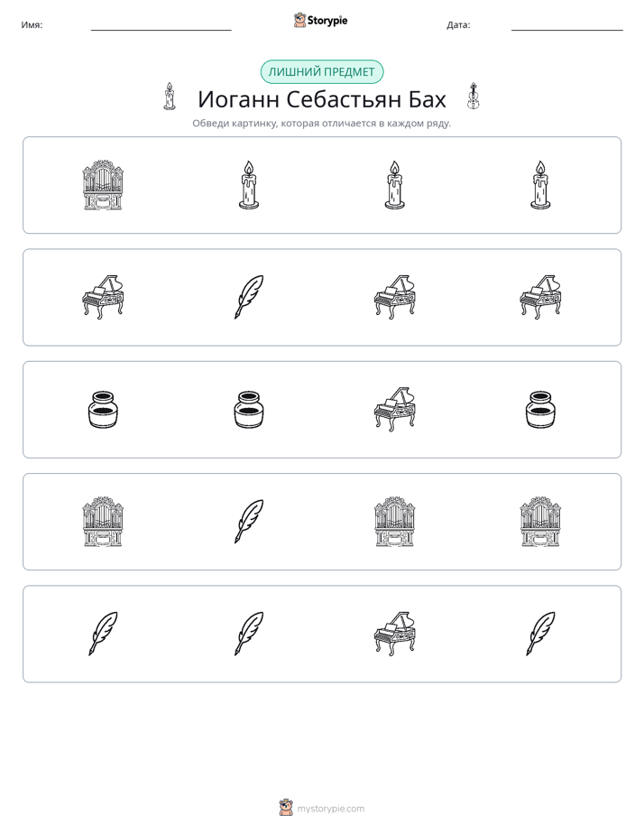Screen dimensions: 644x834
Task: Click the middle candle in the first row
Action: [394, 185]
